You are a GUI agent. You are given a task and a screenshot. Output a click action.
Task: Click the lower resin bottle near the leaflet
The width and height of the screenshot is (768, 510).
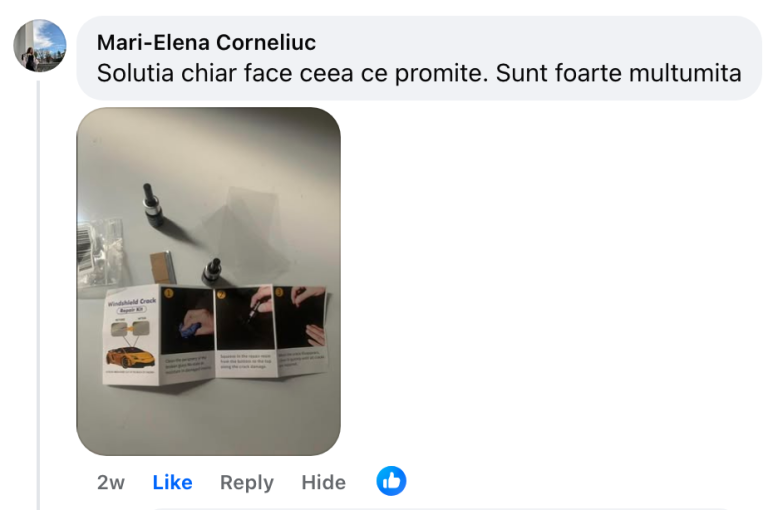[x=212, y=271]
